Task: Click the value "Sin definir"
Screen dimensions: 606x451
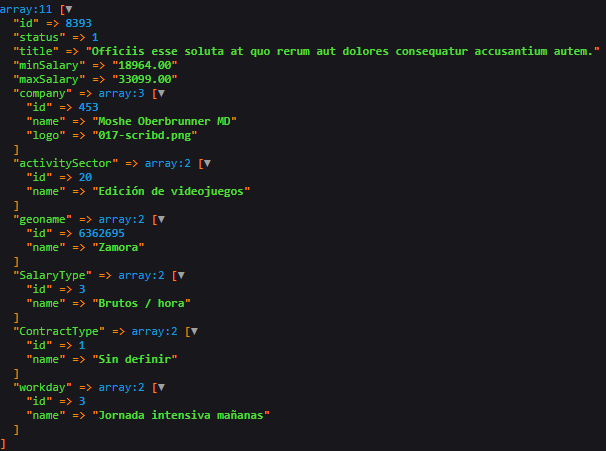Action: [x=134, y=359]
